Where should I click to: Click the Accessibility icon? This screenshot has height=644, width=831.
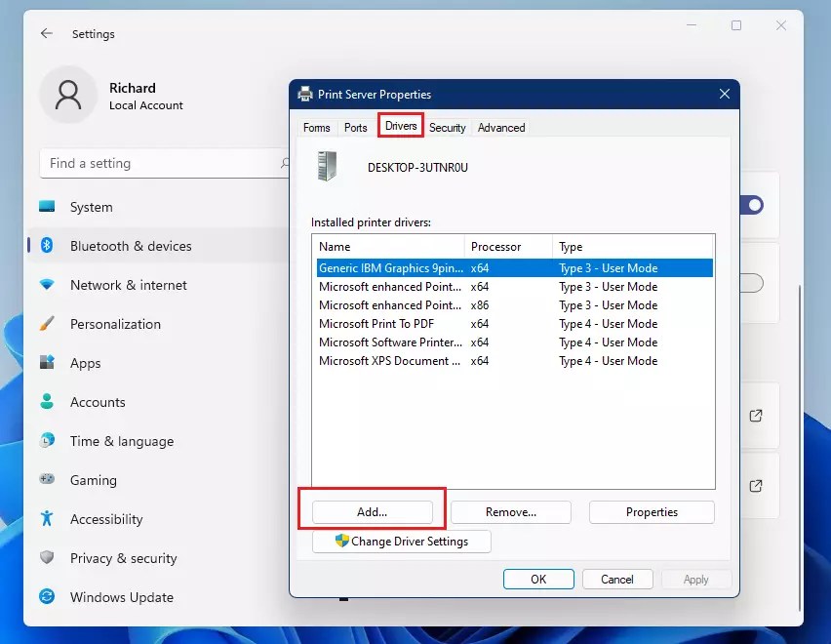coord(46,519)
